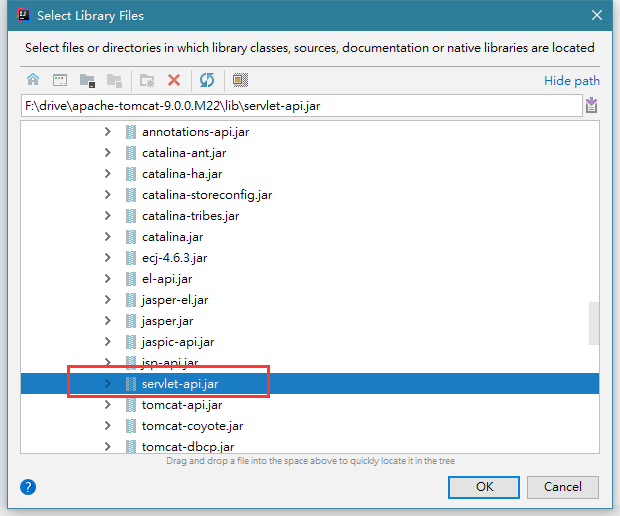Select tomcat-coyote.jar file
The height and width of the screenshot is (516, 620).
192,425
